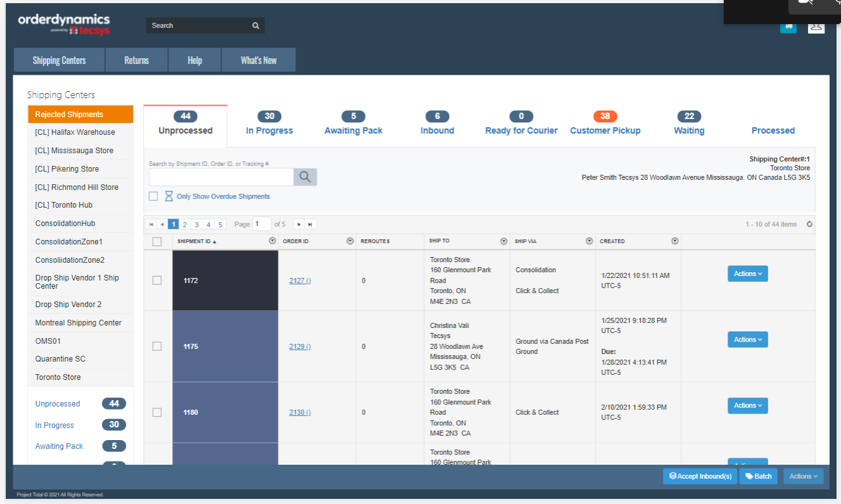Click the last-page arrow in pagination
Screen dimensions: 841x504
309,224
